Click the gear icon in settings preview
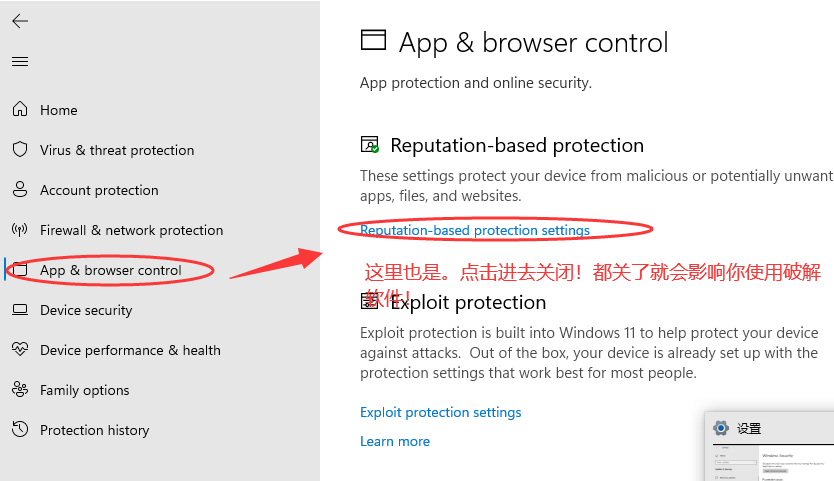 point(721,428)
